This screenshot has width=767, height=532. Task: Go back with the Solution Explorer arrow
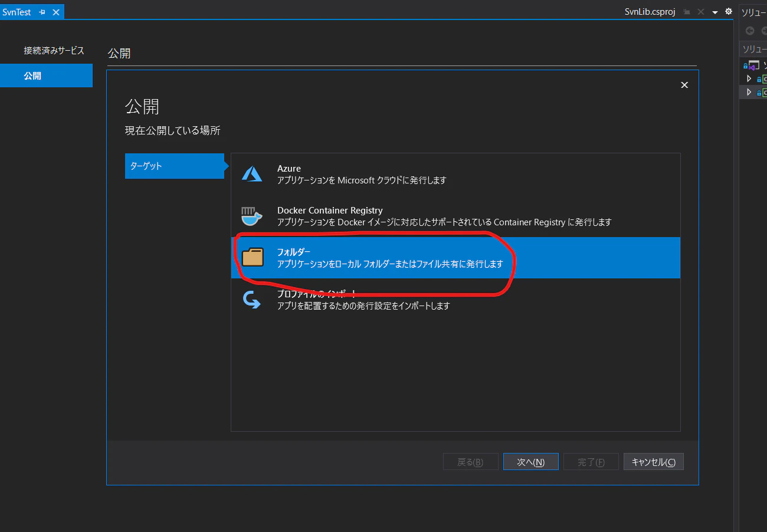(750, 31)
